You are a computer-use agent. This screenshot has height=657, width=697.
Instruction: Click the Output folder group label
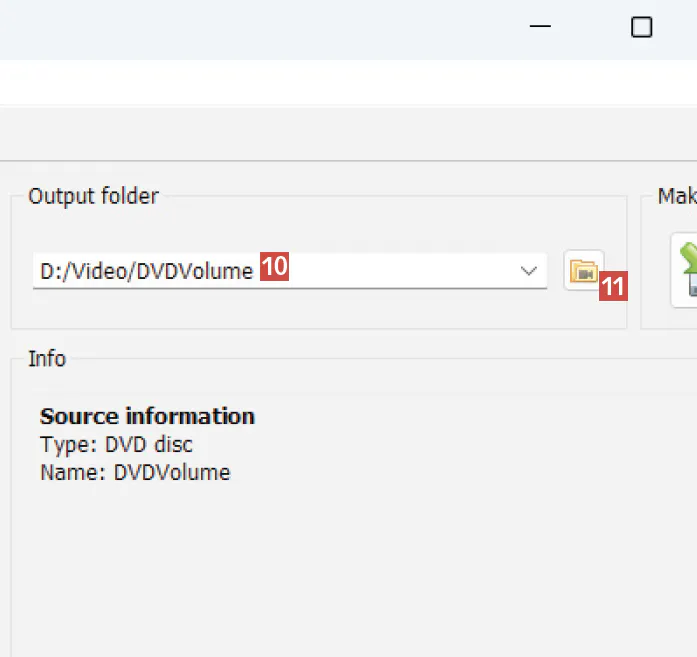(93, 196)
